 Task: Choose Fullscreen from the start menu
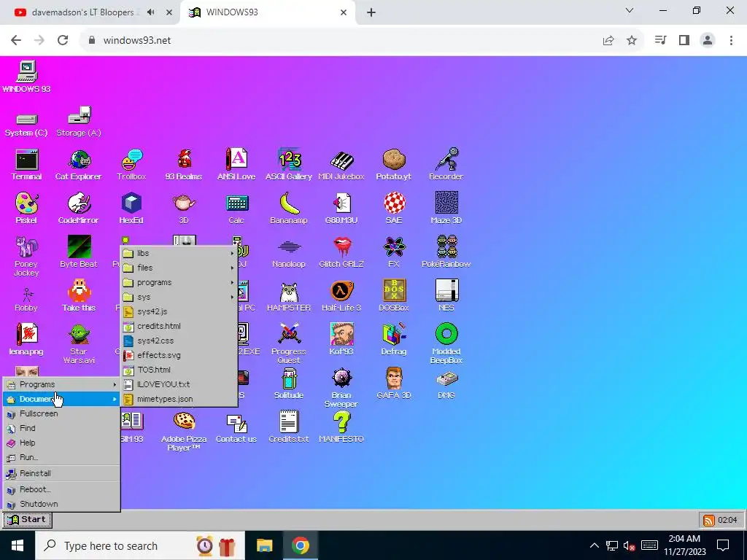61,414
